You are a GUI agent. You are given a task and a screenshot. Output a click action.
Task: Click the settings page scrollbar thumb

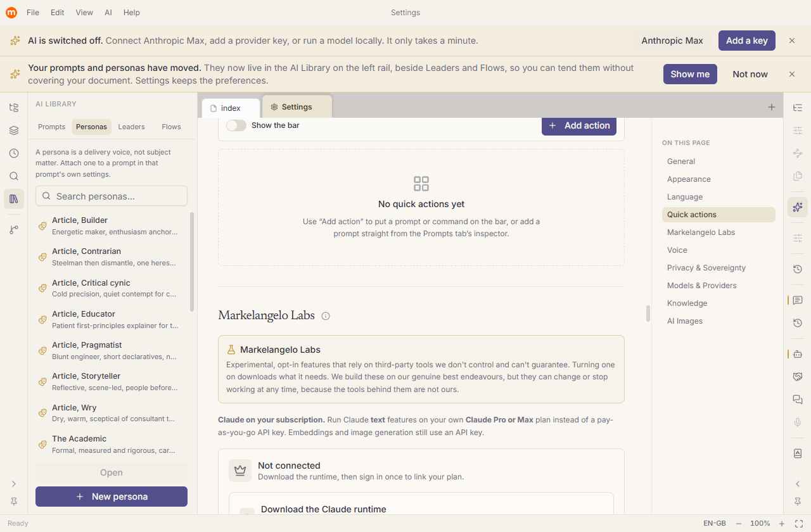point(648,313)
